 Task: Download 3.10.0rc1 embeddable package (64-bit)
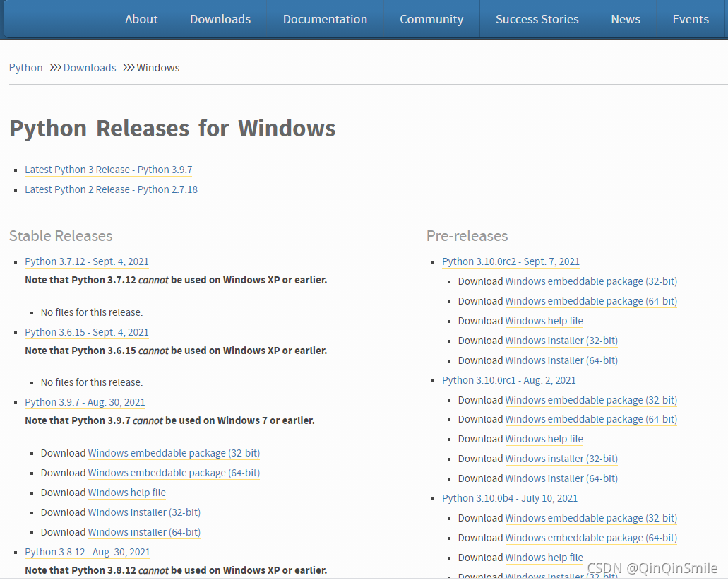591,420
